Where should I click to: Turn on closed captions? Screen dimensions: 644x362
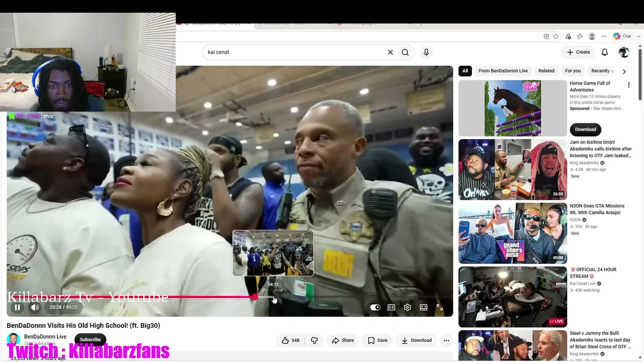391,307
